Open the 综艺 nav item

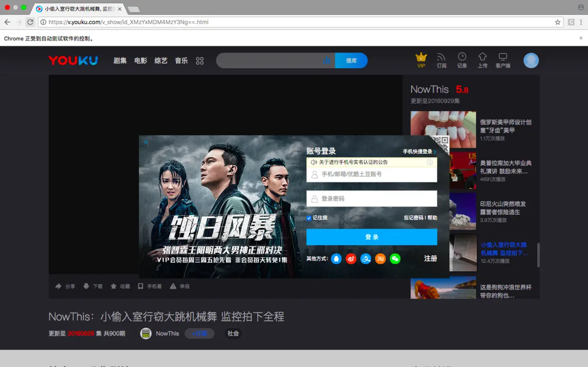click(161, 61)
